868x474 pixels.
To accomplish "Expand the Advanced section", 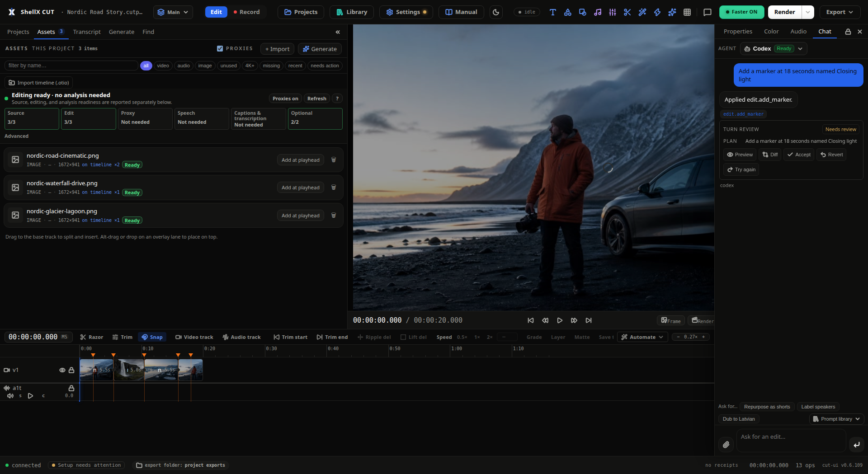I will tap(16, 136).
